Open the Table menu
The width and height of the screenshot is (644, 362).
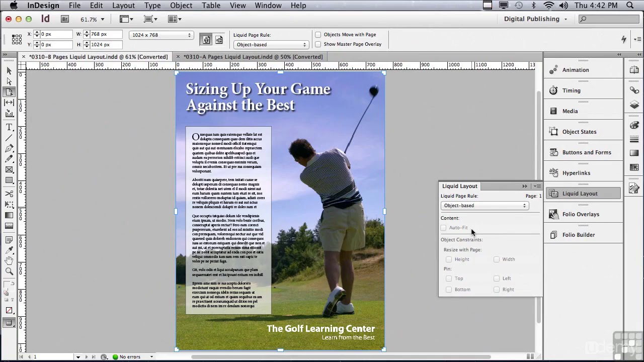211,6
